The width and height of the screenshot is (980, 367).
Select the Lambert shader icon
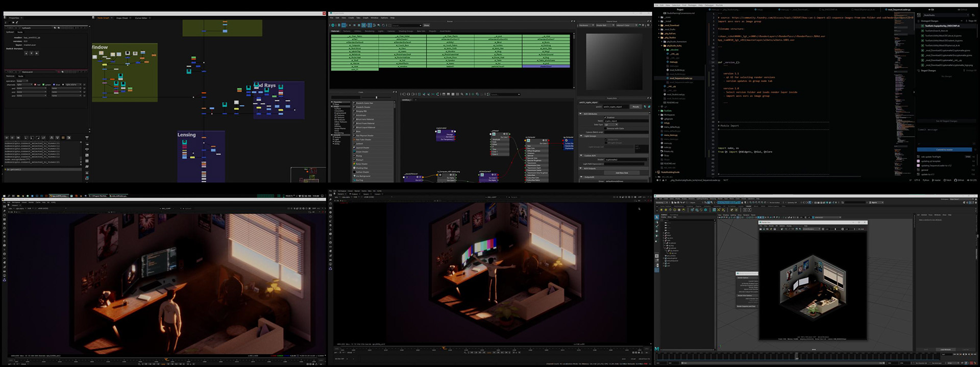[x=355, y=144]
